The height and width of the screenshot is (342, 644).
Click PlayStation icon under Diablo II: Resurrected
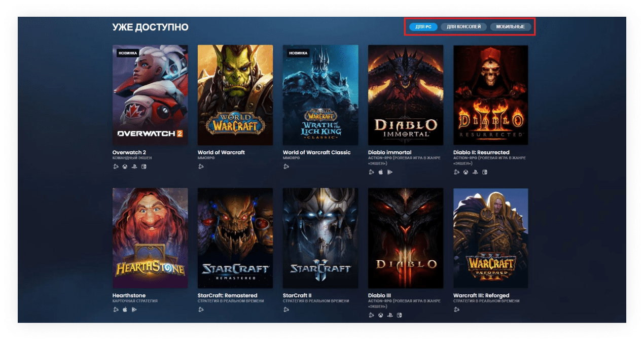click(475, 172)
